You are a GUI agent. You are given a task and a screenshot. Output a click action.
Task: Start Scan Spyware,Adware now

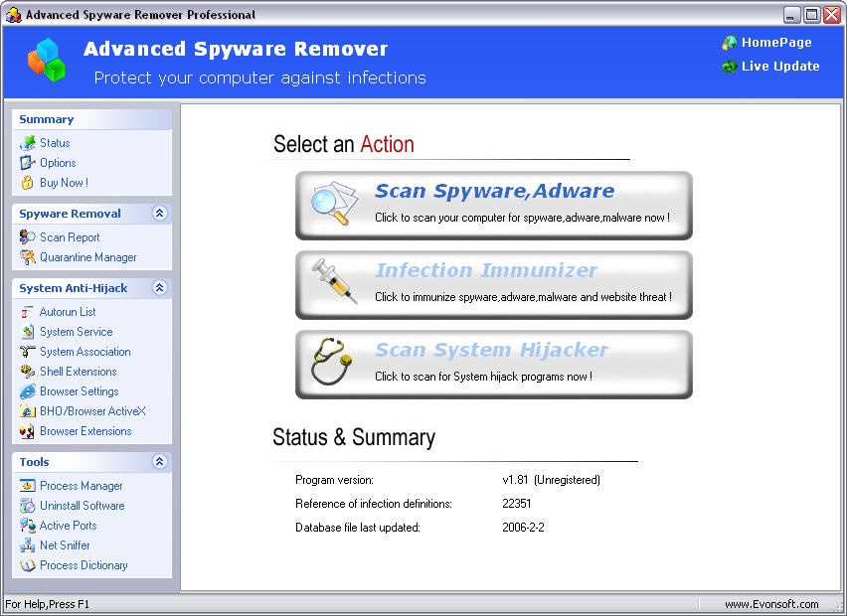coord(494,206)
